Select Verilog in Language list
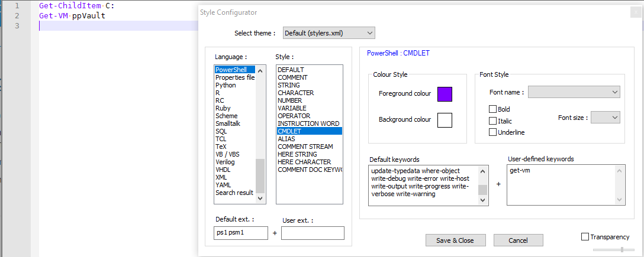Screen dimensions: 644x257 coord(235,162)
